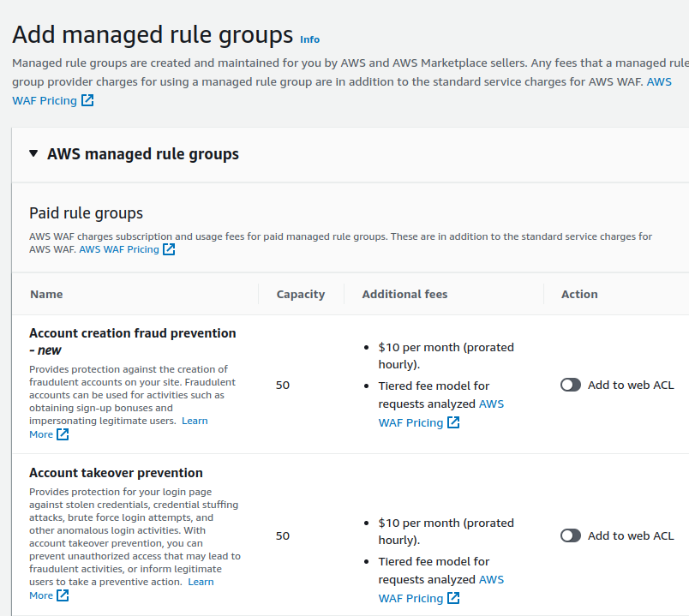Screen dimensions: 689x616
Task: Enable Account creation fraud prevention toggle
Action: 571,385
